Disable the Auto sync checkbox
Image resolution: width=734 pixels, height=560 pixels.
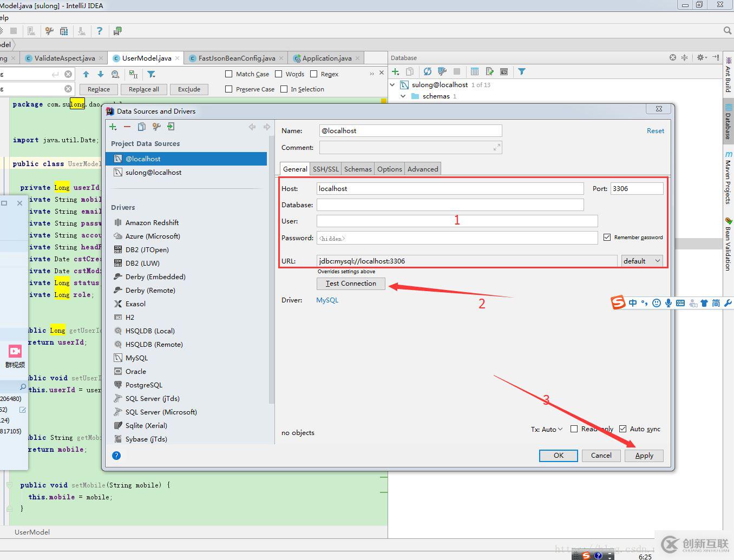(622, 429)
